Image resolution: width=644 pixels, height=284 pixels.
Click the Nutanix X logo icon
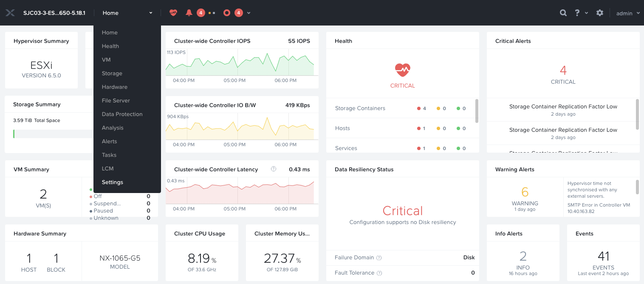[10, 13]
